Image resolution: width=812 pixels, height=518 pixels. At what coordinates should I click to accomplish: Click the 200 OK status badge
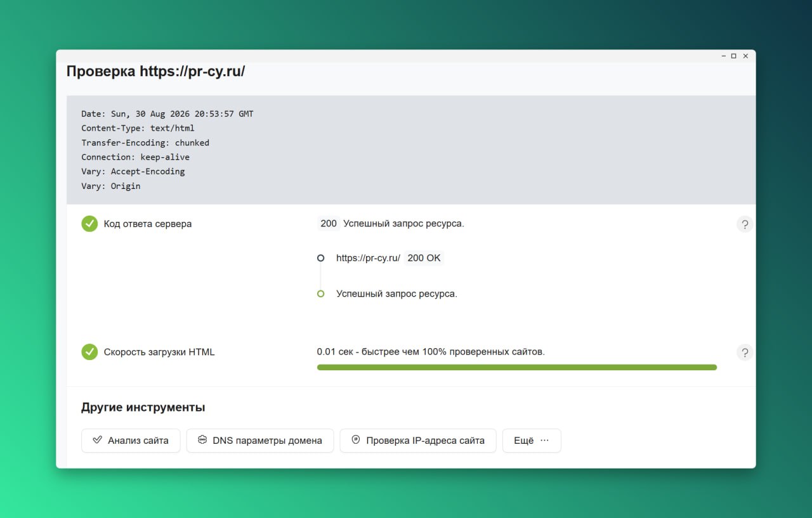click(424, 258)
